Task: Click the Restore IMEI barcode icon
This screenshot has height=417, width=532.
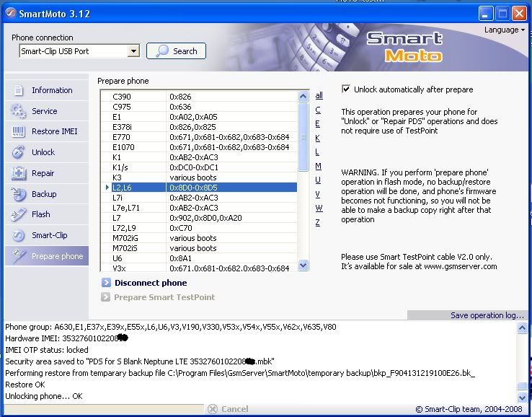Action: tap(18, 132)
